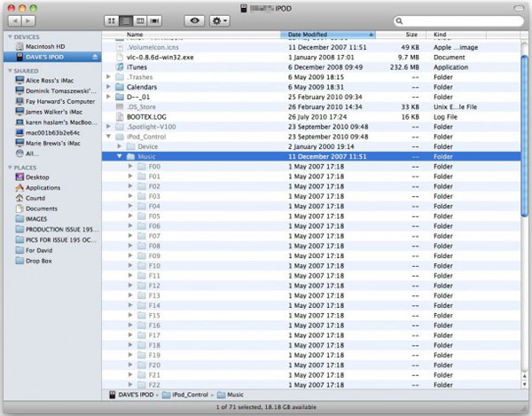Click the vertical scrollbar thumb
Image resolution: width=532 pixels, height=416 pixels.
(525, 136)
